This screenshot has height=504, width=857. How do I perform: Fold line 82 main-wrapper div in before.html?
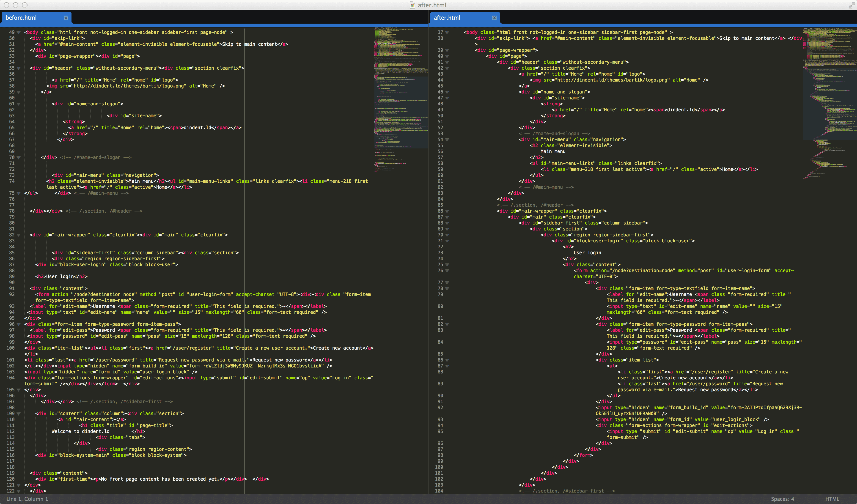pyautogui.click(x=19, y=235)
